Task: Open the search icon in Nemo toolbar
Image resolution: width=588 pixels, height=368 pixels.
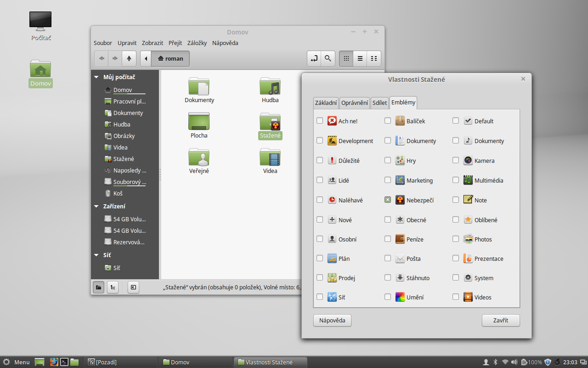Action: pyautogui.click(x=328, y=58)
